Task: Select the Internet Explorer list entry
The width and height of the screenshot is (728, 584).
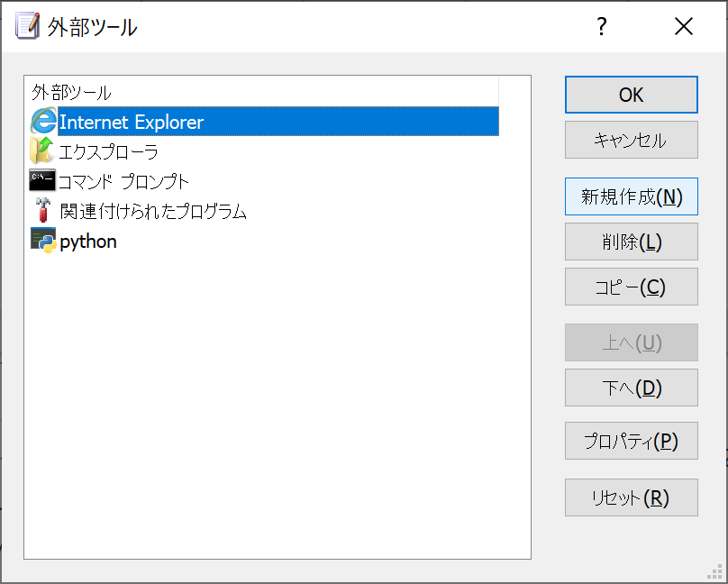Action: 278,122
